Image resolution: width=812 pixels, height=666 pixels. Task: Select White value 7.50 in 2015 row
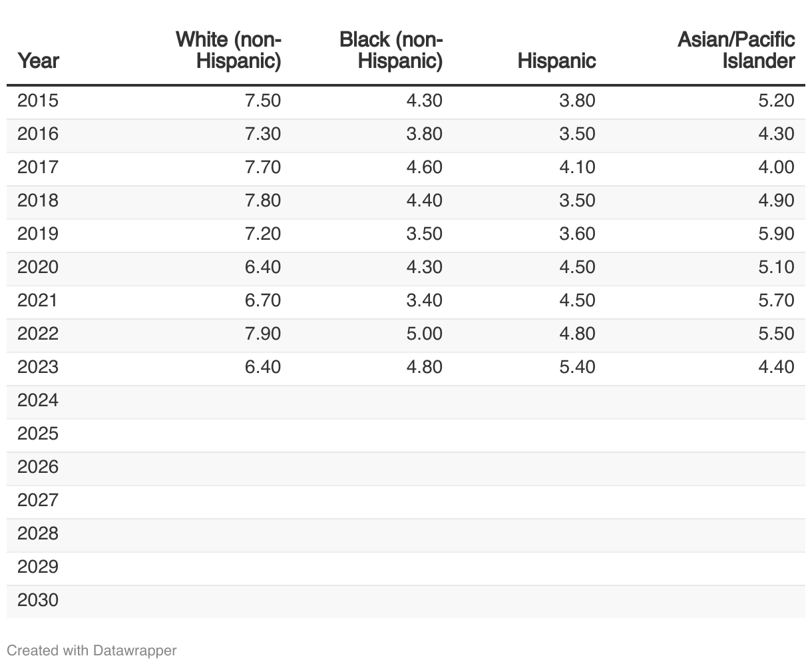263,101
